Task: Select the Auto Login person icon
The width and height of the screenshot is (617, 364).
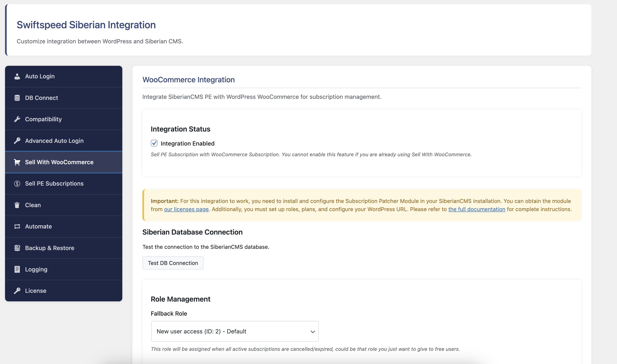Action: 17,76
